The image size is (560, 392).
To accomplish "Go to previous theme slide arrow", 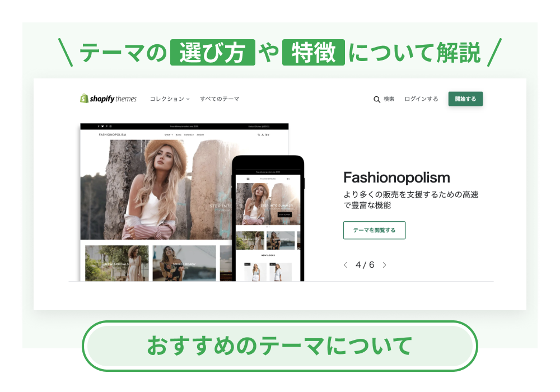I will coord(346,265).
